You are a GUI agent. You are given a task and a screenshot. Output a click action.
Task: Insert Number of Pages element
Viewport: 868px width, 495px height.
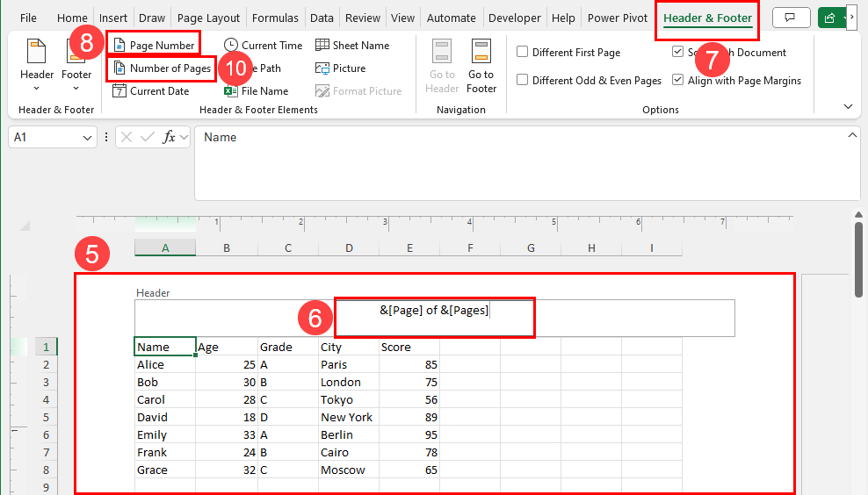pos(163,68)
